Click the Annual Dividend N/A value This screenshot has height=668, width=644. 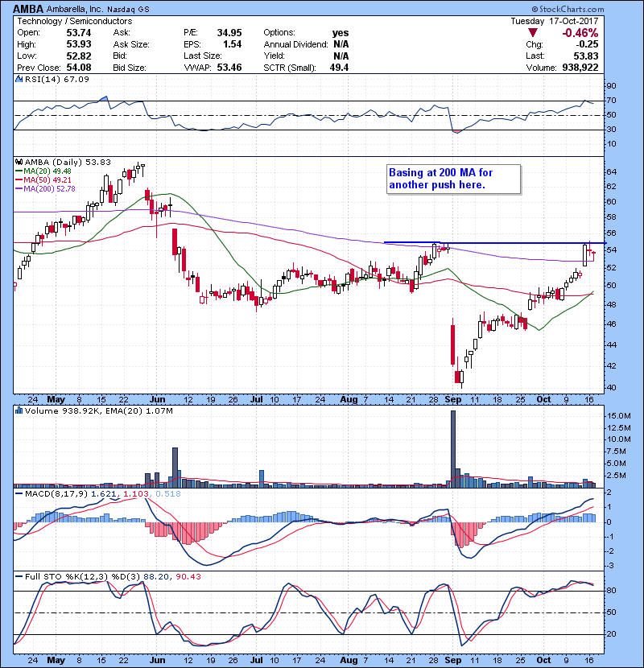[341, 44]
